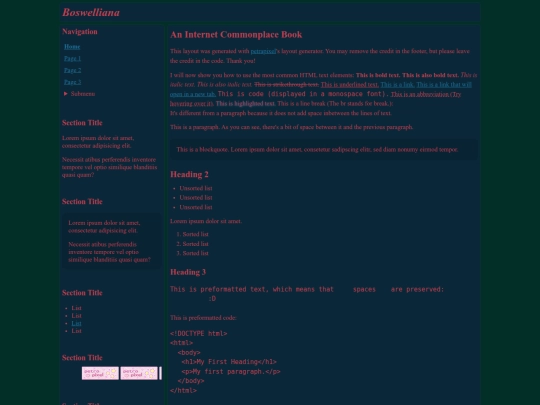Go to Page 1 in the navigation
This screenshot has height=405, width=540.
click(72, 58)
